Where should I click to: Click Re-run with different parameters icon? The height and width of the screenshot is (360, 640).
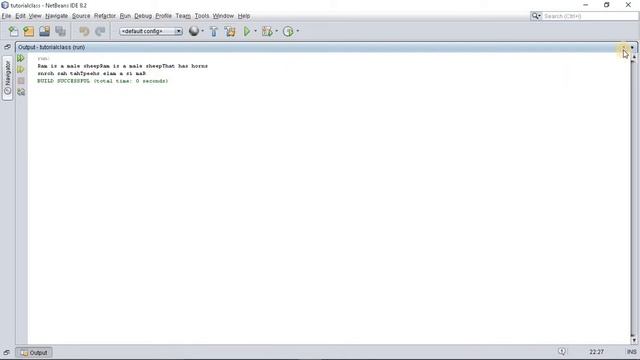(21, 69)
